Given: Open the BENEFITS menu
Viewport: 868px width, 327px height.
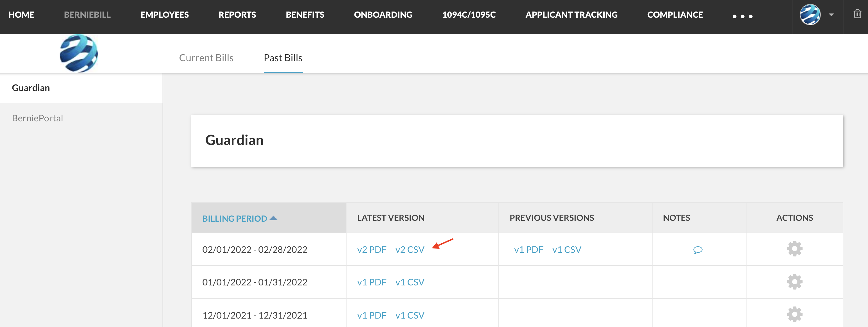Looking at the screenshot, I should 305,15.
